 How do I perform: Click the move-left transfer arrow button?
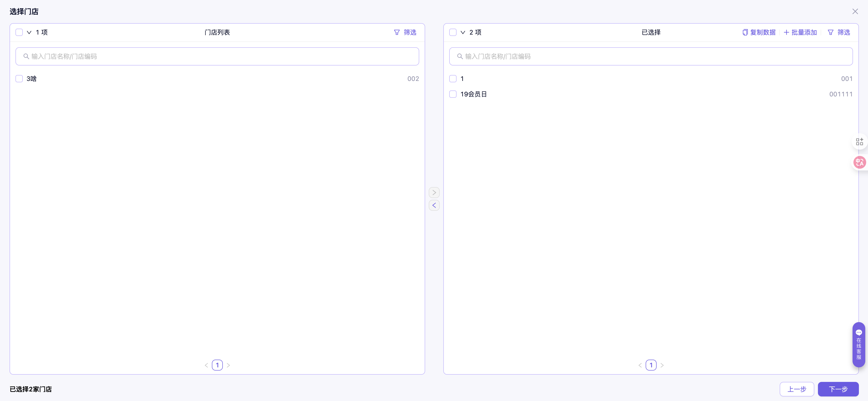tap(434, 205)
